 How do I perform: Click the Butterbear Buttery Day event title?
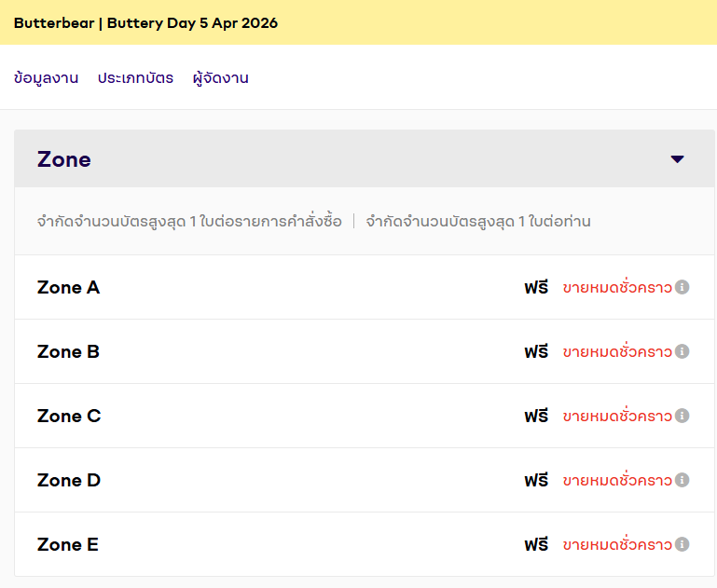[x=145, y=23]
